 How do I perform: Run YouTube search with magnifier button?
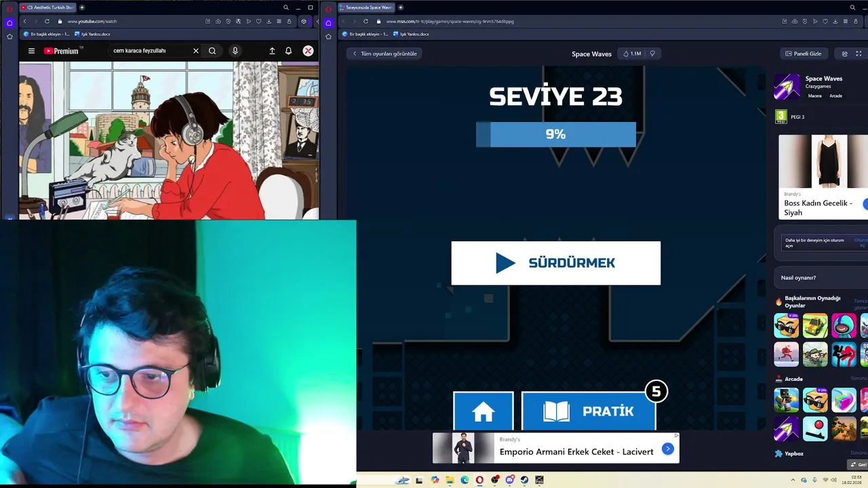212,51
